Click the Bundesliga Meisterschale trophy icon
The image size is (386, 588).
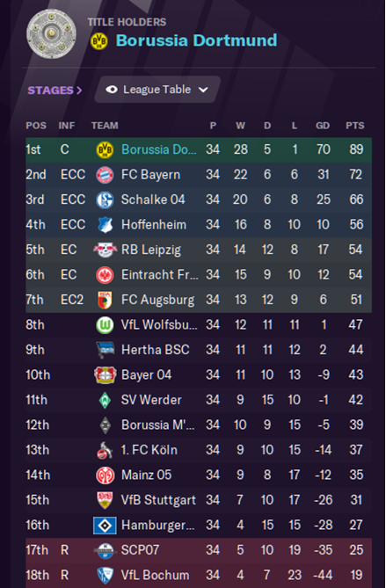tap(51, 33)
